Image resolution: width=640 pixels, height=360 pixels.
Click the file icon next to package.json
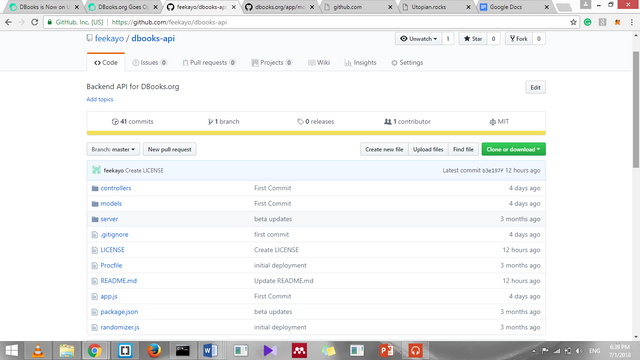tap(95, 312)
